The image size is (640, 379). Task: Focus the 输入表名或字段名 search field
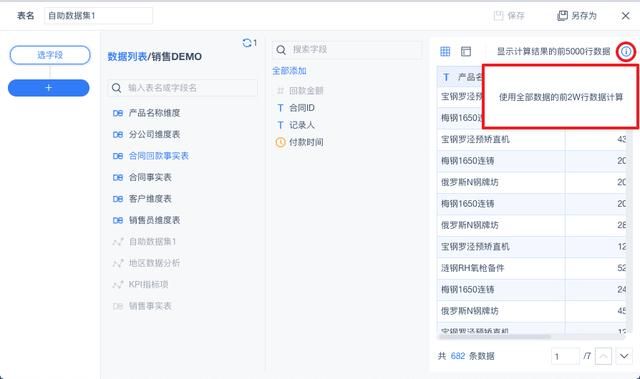[182, 88]
